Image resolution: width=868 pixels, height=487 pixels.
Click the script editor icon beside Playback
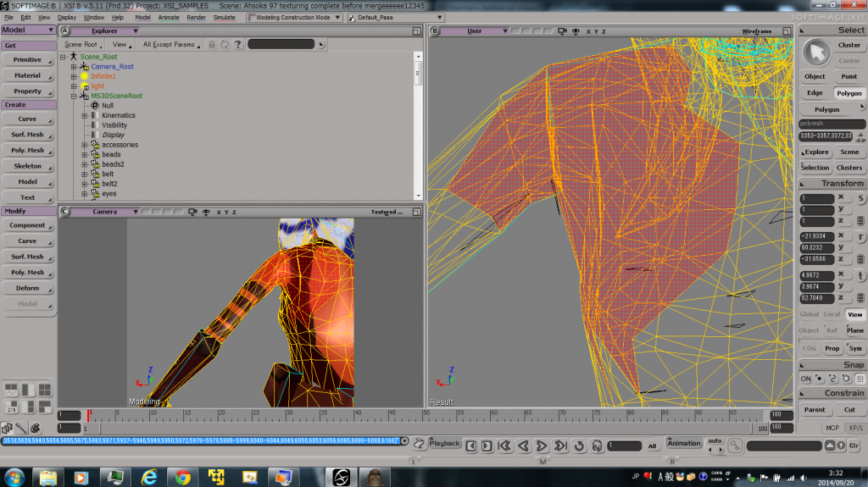[419, 443]
